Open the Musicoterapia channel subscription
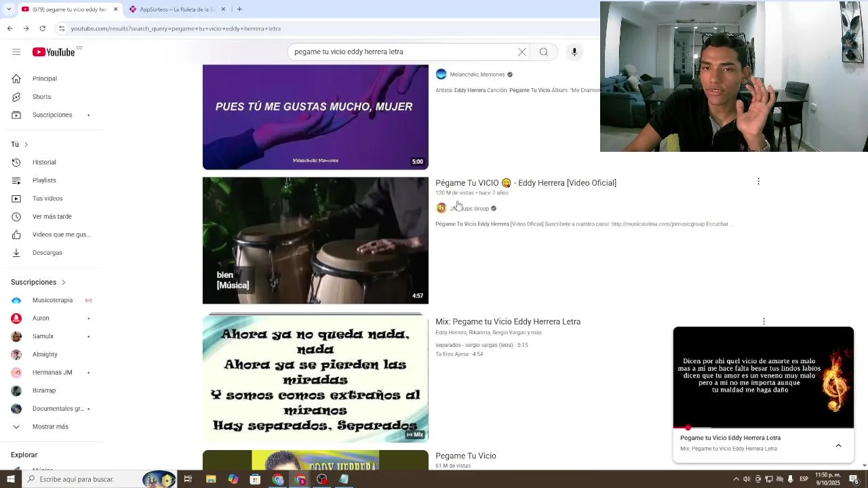The width and height of the screenshot is (868, 488). pyautogui.click(x=52, y=300)
